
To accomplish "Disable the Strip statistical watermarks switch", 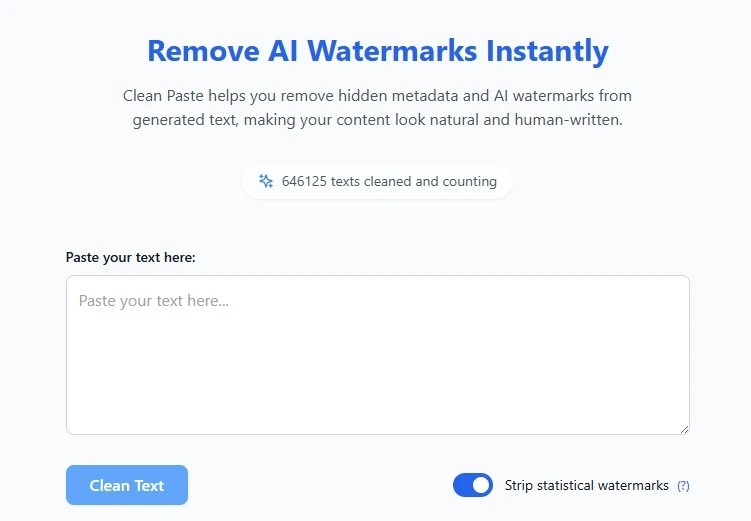I will tap(473, 485).
